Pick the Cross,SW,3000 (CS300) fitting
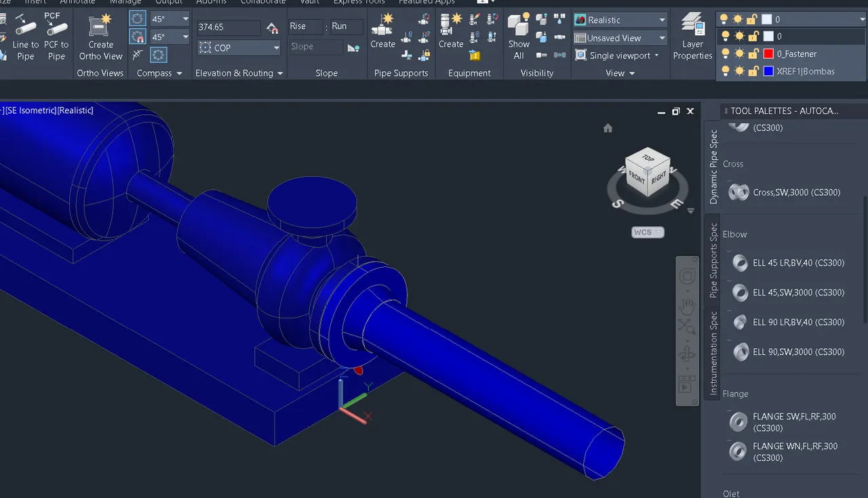This screenshot has width=868, height=498. tap(785, 192)
